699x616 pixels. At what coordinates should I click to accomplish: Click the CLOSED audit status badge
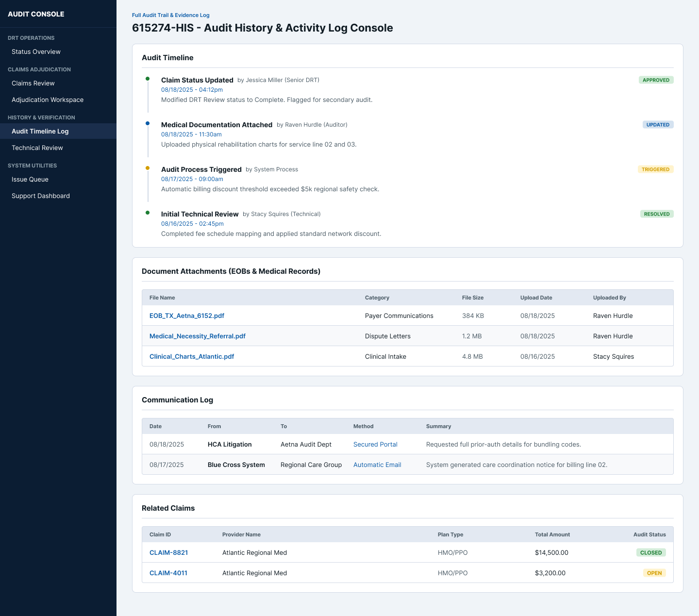tap(651, 552)
